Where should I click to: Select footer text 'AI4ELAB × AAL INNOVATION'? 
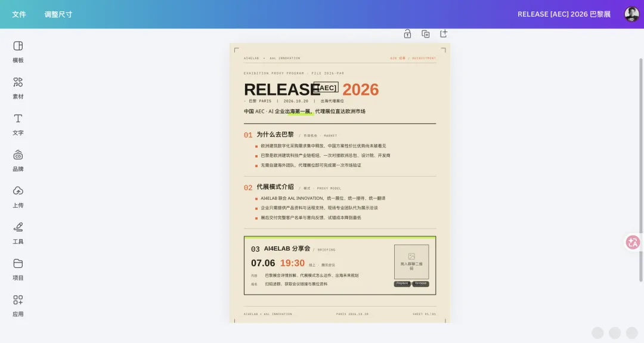click(268, 314)
